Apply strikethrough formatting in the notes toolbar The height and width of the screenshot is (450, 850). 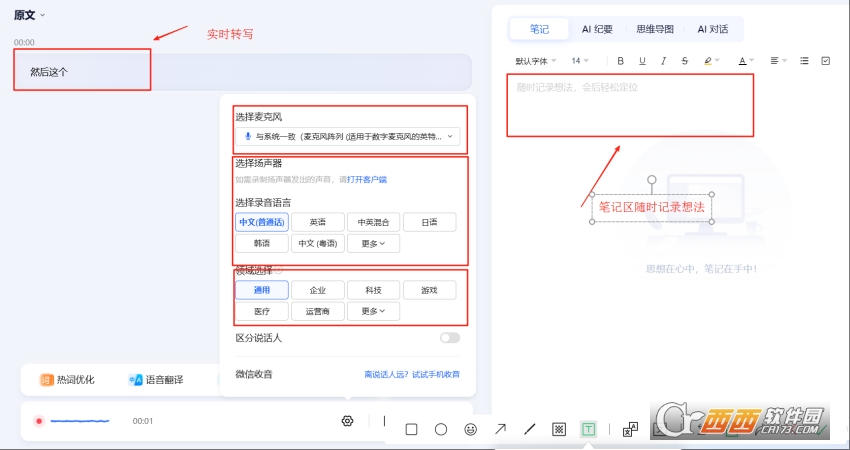(x=685, y=61)
